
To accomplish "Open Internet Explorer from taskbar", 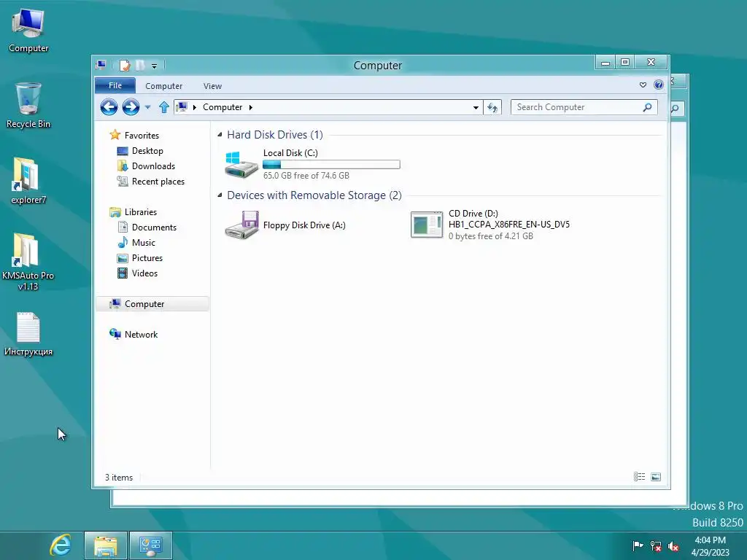I will coord(60,545).
